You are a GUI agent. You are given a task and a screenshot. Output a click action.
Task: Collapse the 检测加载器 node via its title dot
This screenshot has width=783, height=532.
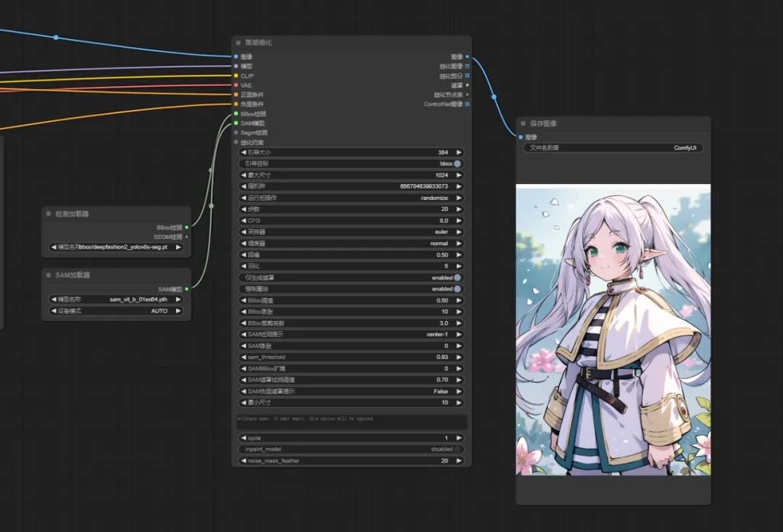(x=49, y=214)
